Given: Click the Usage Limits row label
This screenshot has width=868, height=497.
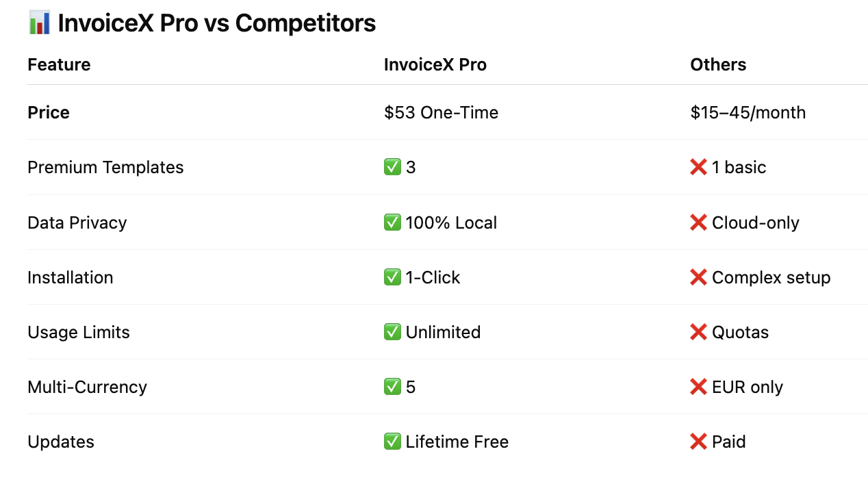Looking at the screenshot, I should pyautogui.click(x=79, y=332).
